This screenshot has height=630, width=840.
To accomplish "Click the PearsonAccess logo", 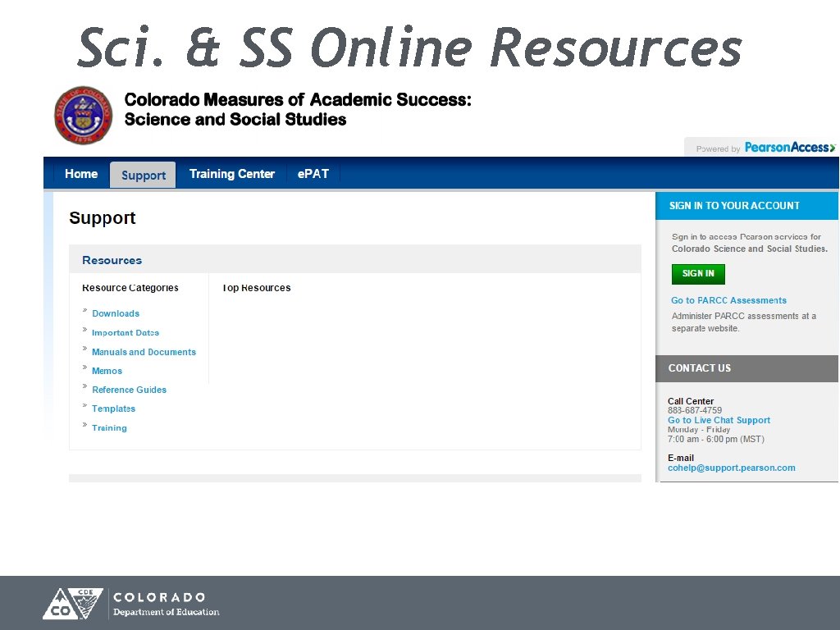I will coord(790,148).
